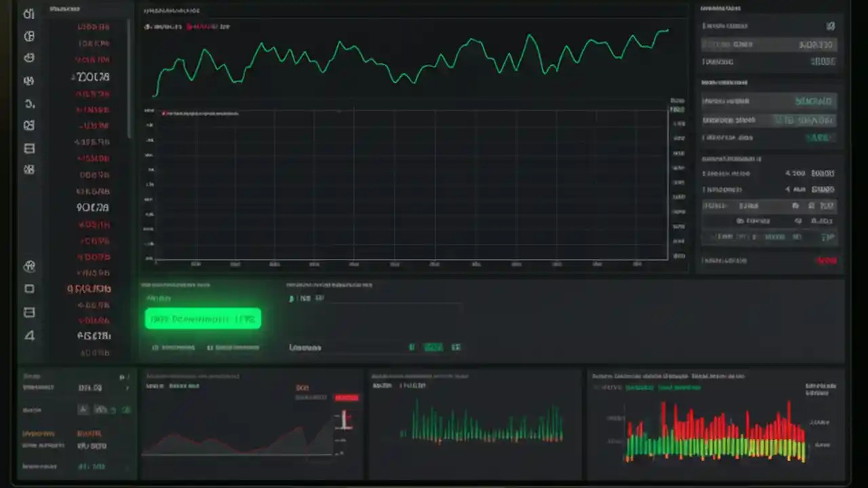
Task: Toggle the red legend marker on the candlestick chart
Action: coord(163,113)
